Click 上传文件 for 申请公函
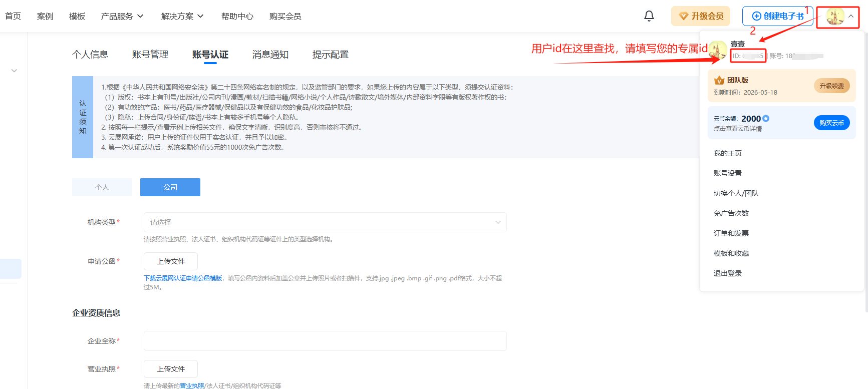 171,261
